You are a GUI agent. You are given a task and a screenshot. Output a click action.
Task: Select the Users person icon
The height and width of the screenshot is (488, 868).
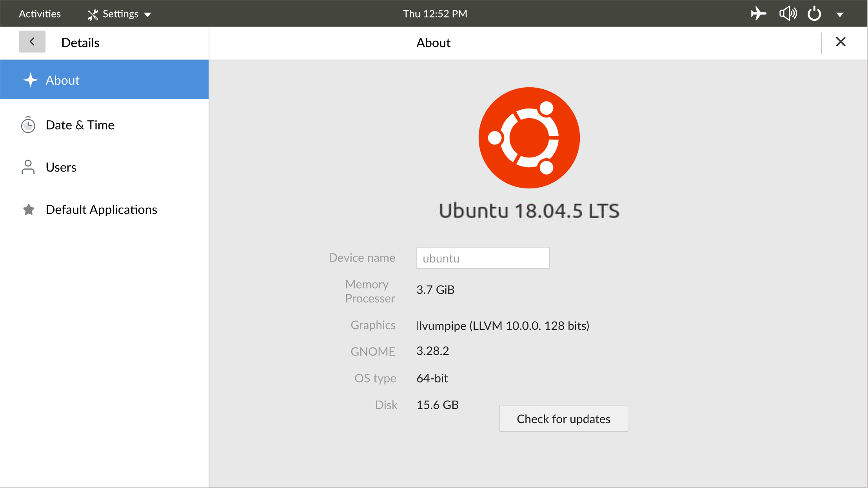(x=28, y=167)
